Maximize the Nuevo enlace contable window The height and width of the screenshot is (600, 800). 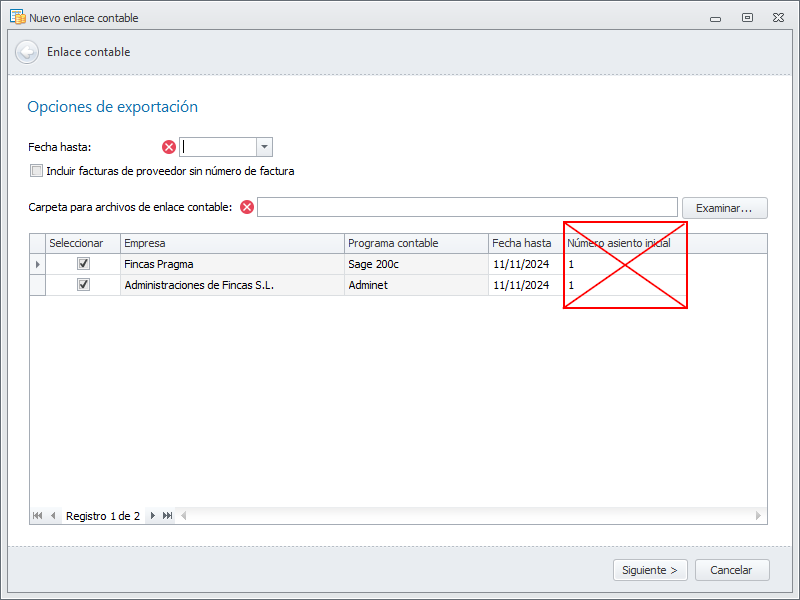pos(747,18)
